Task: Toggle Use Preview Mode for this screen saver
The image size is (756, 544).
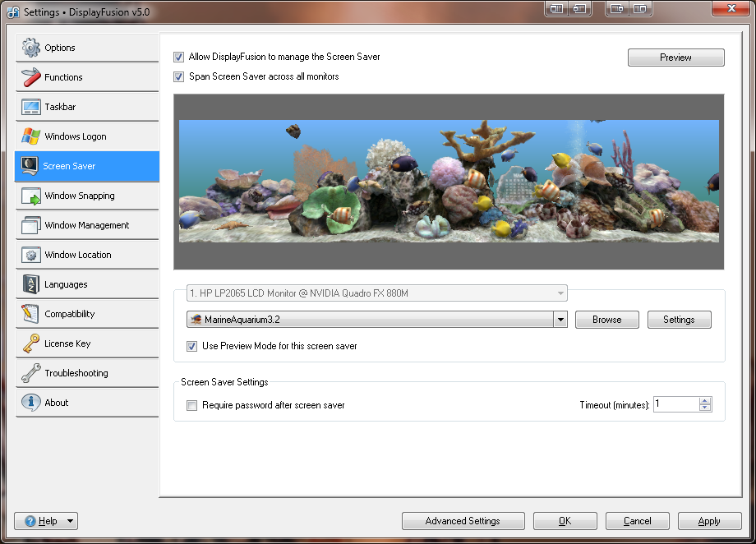Action: [192, 346]
